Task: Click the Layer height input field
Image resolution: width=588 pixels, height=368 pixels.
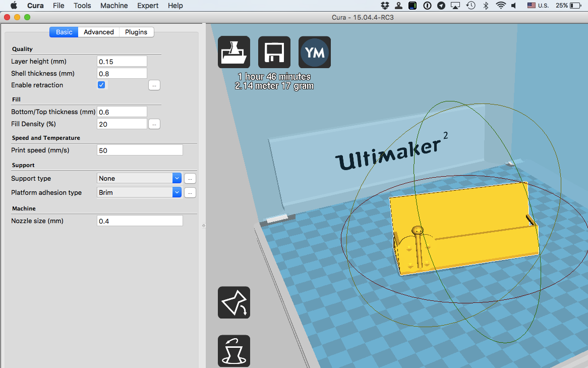Action: click(x=122, y=61)
